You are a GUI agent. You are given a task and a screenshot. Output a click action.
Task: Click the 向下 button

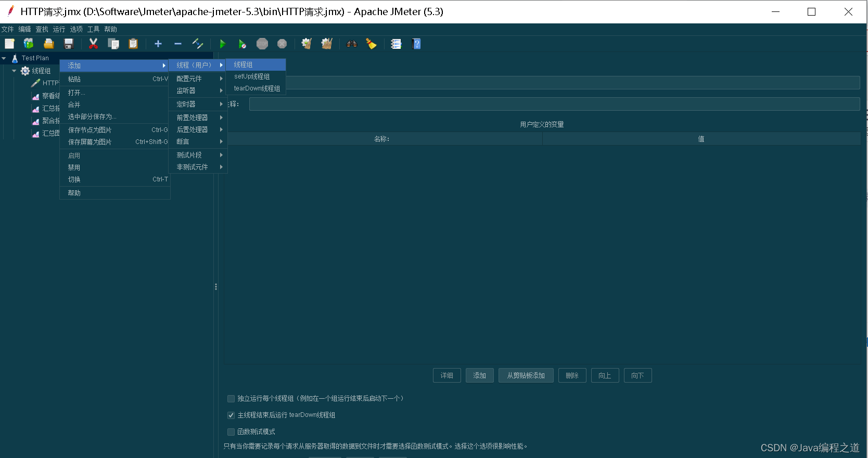(x=638, y=375)
